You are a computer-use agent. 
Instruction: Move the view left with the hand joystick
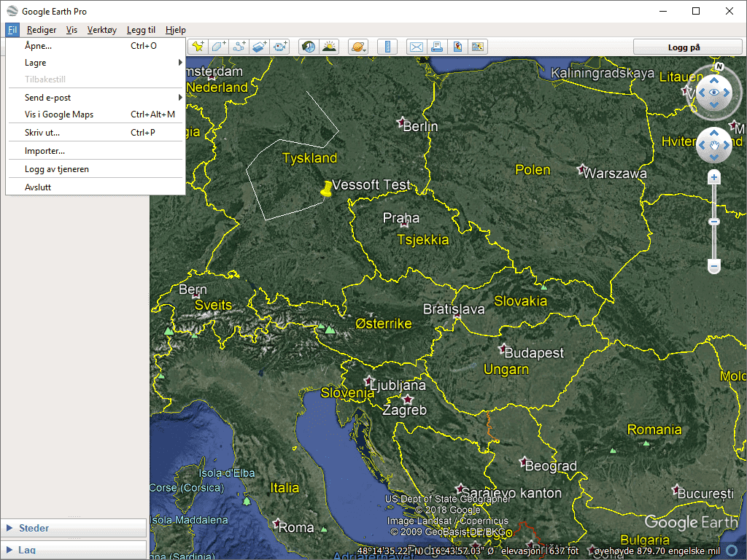tap(702, 145)
